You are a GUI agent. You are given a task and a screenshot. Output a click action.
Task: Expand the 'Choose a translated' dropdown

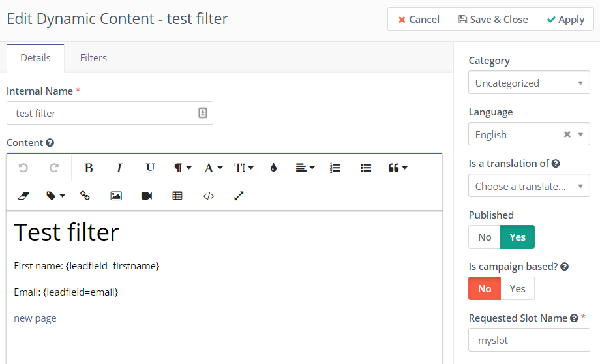point(529,186)
